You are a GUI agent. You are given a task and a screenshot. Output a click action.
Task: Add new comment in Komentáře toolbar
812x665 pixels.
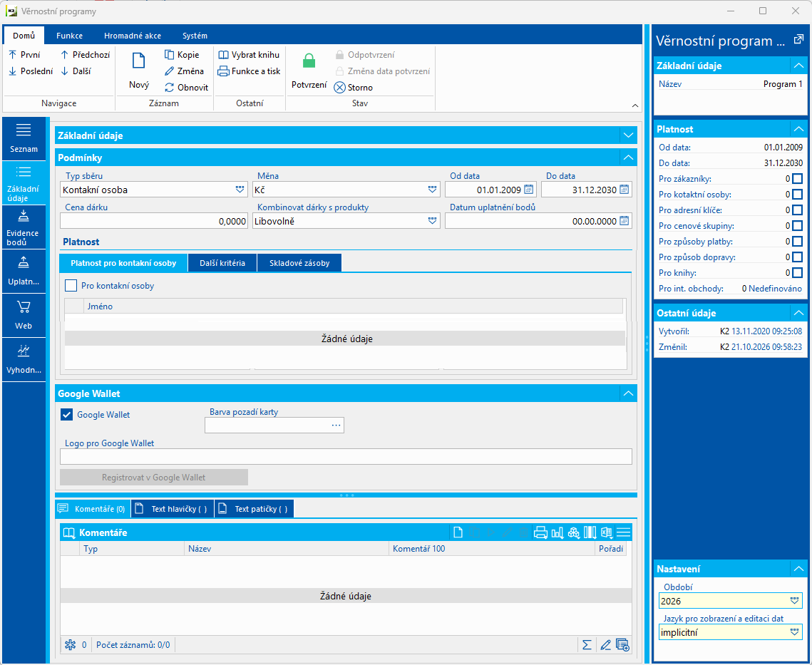458,532
